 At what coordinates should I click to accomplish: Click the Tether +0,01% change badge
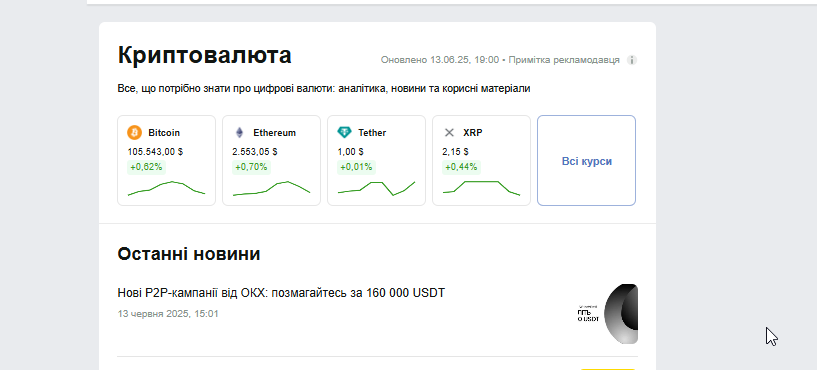(356, 167)
